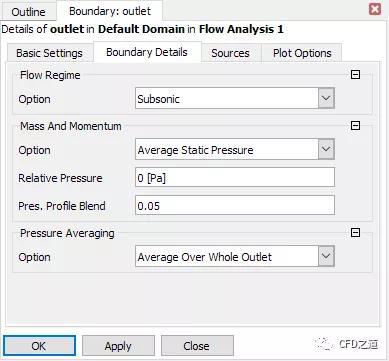Open the Plot Options tab
Viewport: 389px width, 361px height.
click(x=302, y=53)
